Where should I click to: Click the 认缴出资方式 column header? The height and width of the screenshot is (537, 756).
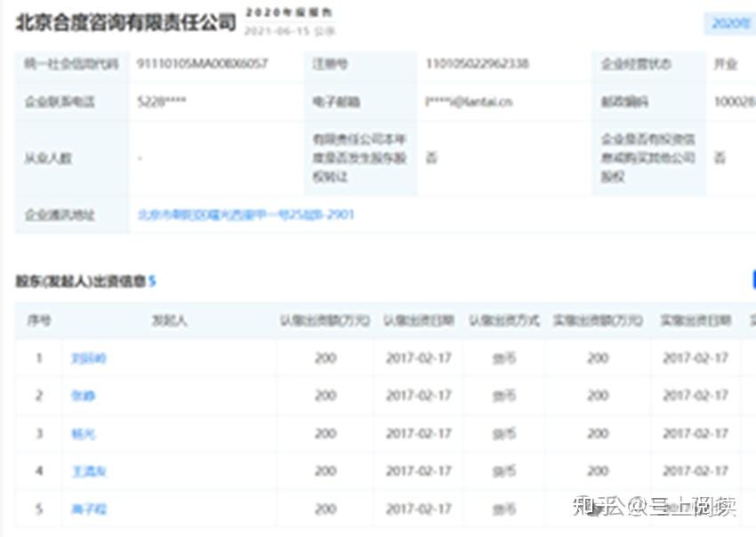tap(504, 321)
